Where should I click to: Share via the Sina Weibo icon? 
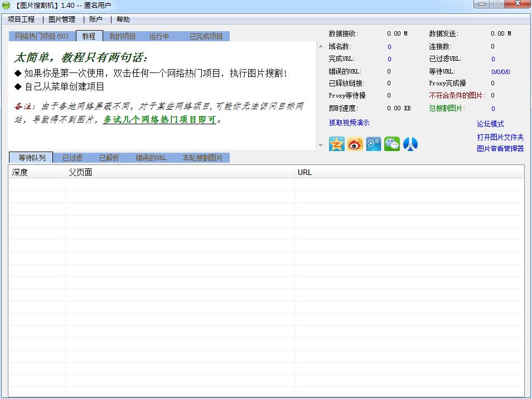pyautogui.click(x=355, y=144)
